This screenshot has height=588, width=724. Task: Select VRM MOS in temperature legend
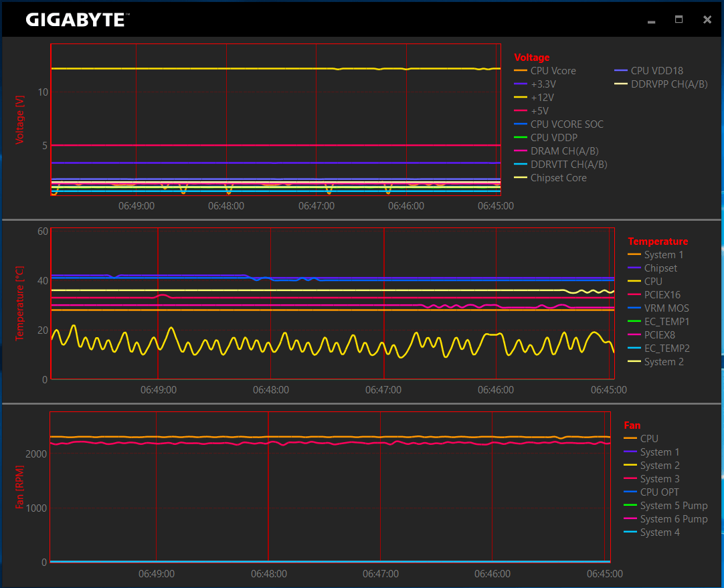pyautogui.click(x=666, y=308)
